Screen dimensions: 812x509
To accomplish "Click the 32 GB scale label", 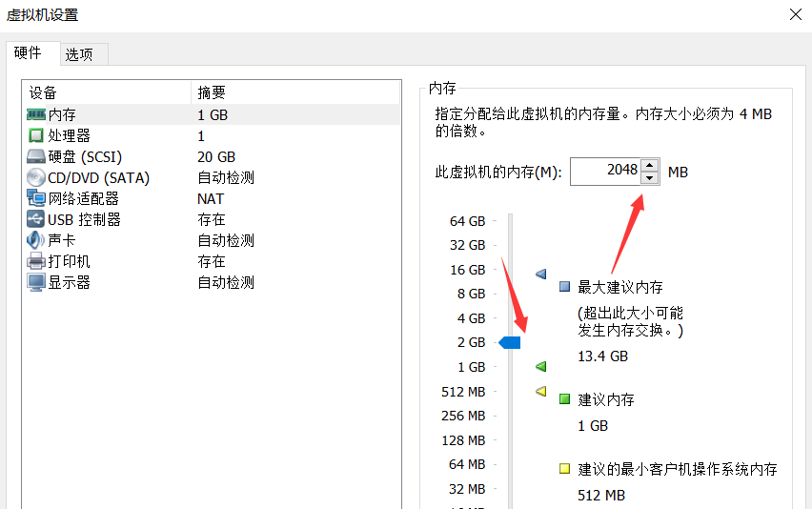I will (x=467, y=245).
